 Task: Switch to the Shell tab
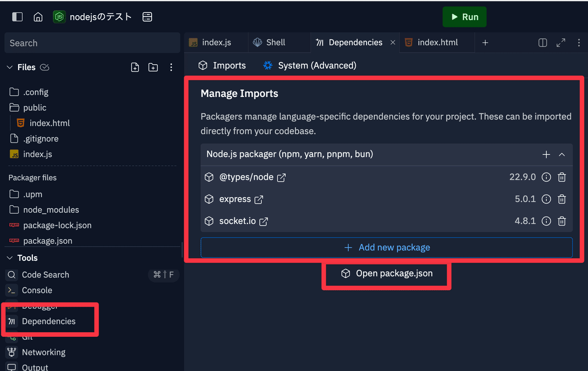pos(275,42)
